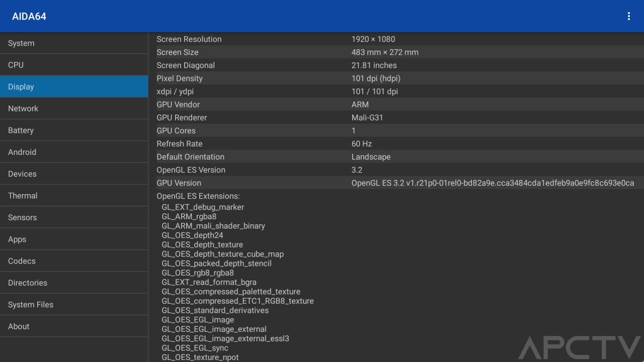Open the Sensors section
This screenshot has height=362, width=644.
pos(74,217)
